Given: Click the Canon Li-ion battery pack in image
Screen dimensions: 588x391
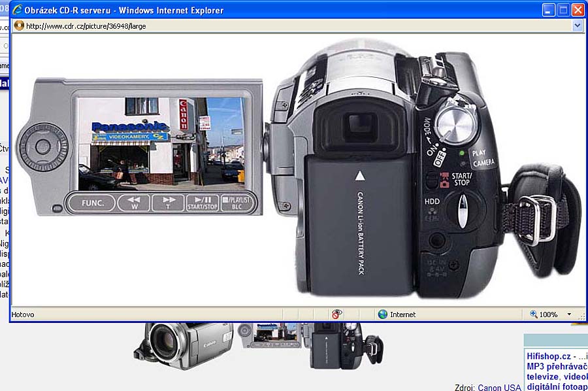Looking at the screenshot, I should pyautogui.click(x=359, y=222).
